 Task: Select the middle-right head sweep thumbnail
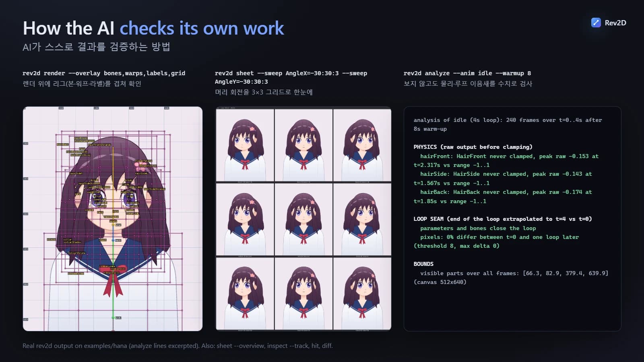362,220
